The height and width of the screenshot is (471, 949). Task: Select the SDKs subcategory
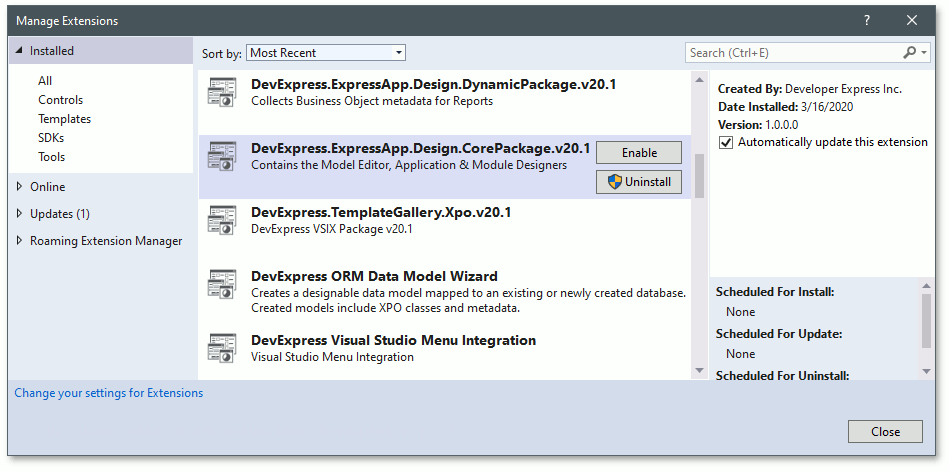click(51, 137)
